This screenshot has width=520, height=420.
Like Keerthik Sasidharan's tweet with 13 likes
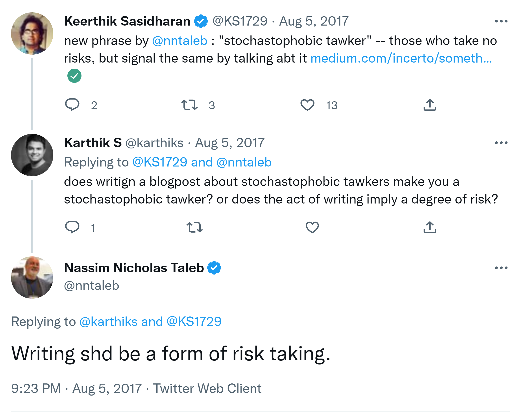[307, 105]
